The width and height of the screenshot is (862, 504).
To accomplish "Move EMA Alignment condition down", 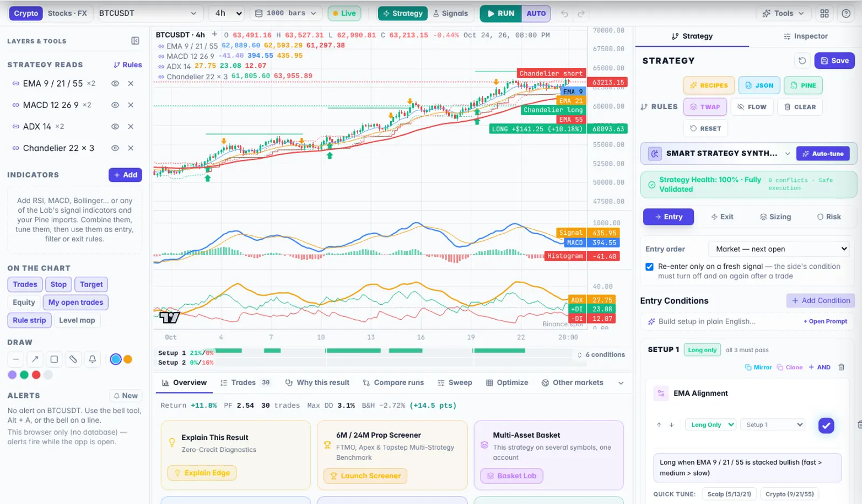I will click(x=671, y=425).
